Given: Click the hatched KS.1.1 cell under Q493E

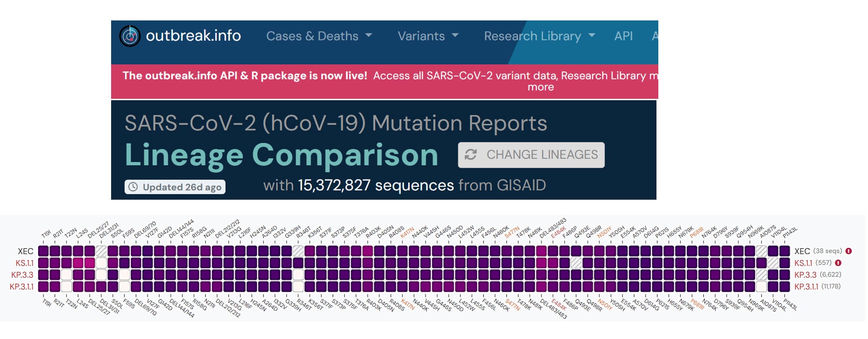Looking at the screenshot, I should click(576, 263).
